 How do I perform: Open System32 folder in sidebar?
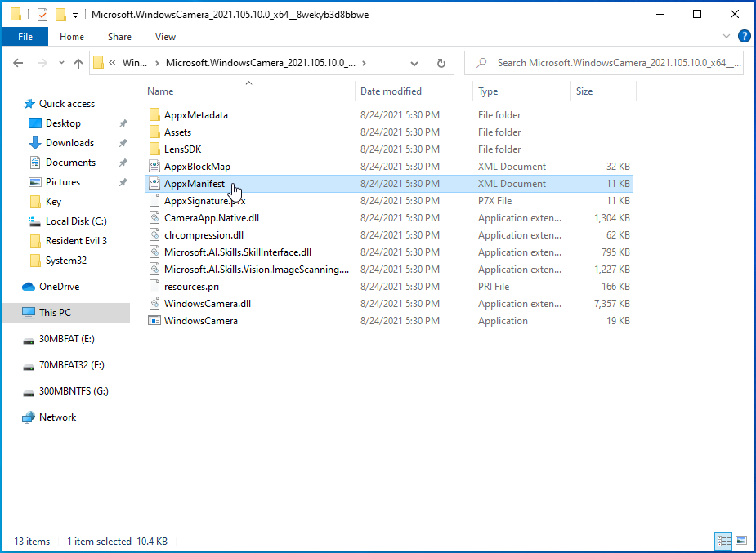pyautogui.click(x=66, y=261)
